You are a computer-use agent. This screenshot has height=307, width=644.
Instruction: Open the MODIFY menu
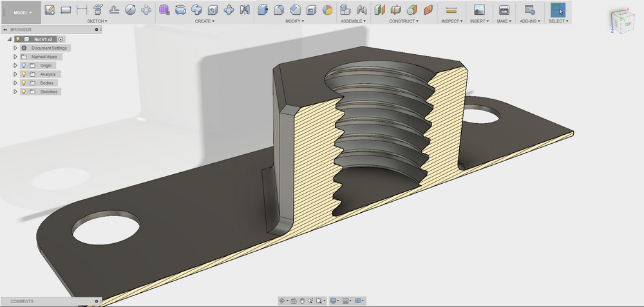click(x=295, y=21)
